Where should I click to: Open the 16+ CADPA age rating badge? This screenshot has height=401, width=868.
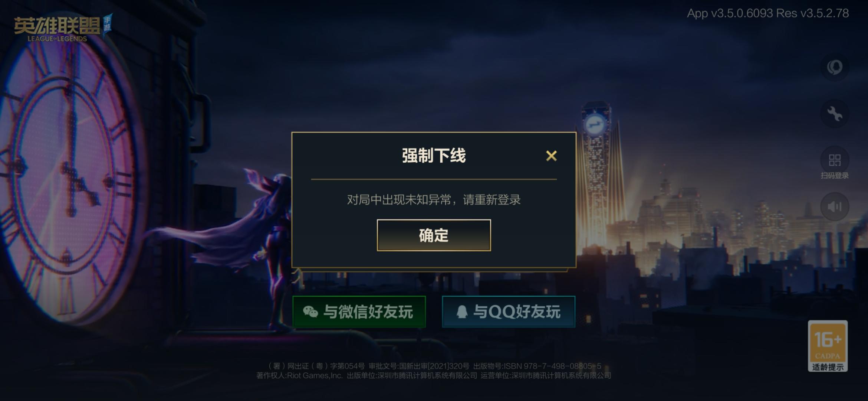tap(828, 346)
